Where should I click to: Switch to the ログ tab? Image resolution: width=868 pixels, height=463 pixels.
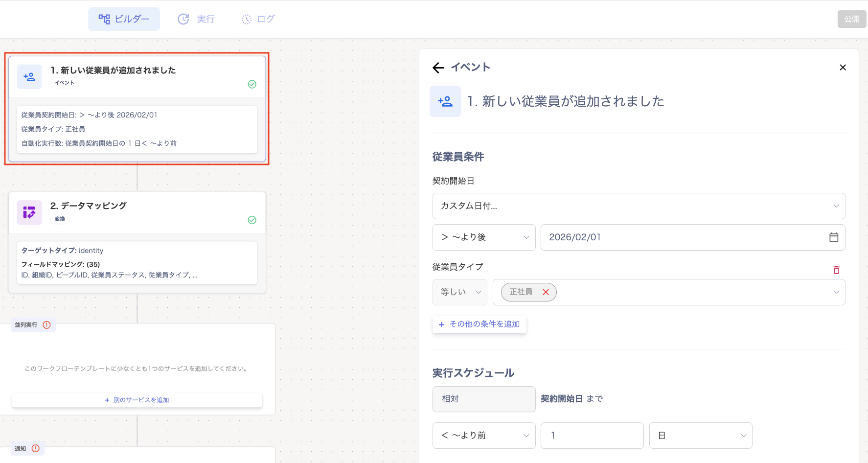tap(258, 19)
